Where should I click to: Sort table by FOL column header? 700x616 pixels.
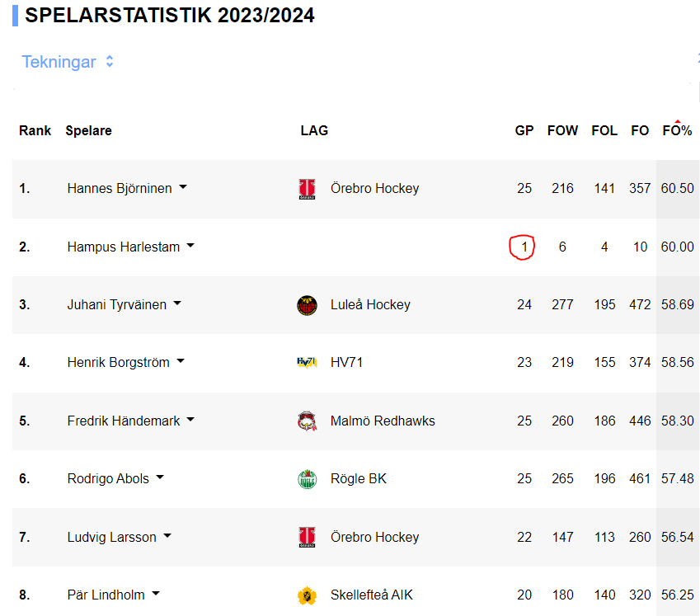point(604,130)
